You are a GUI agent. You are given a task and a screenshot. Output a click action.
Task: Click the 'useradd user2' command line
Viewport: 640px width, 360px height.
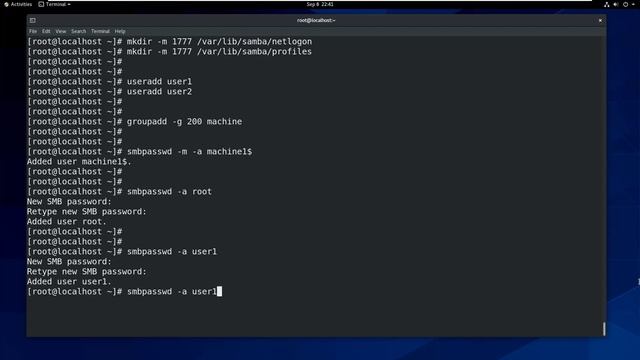point(159,92)
